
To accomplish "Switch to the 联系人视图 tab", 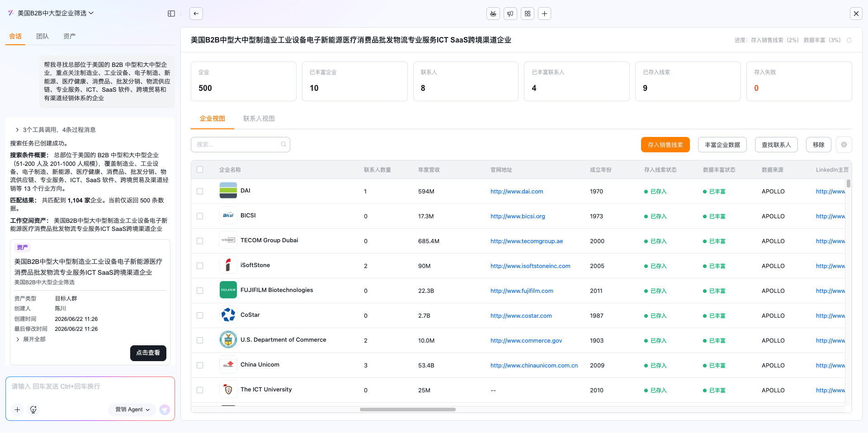I will [x=259, y=118].
